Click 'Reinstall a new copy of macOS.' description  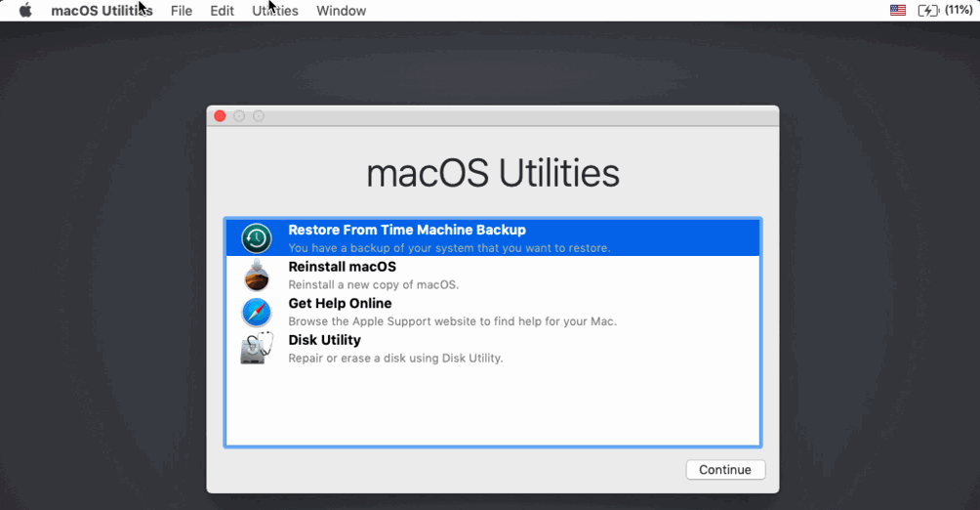[x=374, y=284]
